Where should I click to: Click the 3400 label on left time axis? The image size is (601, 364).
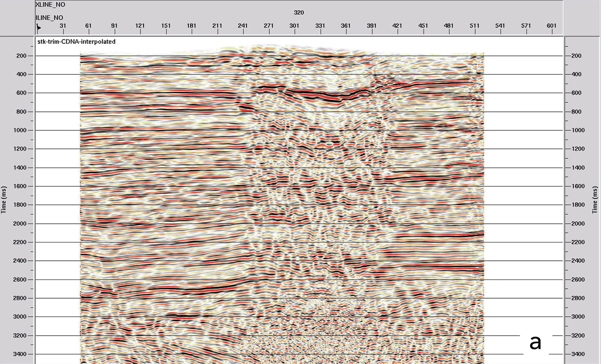20,354
